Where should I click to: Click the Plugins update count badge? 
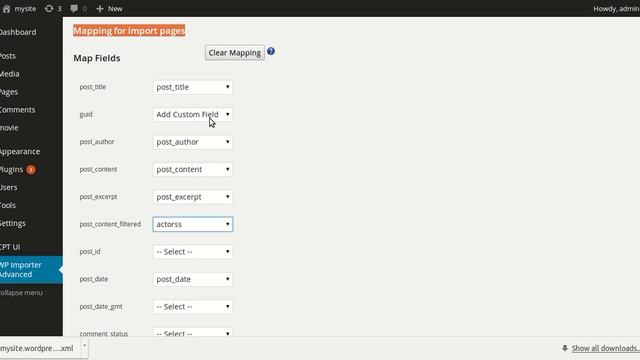[x=31, y=169]
